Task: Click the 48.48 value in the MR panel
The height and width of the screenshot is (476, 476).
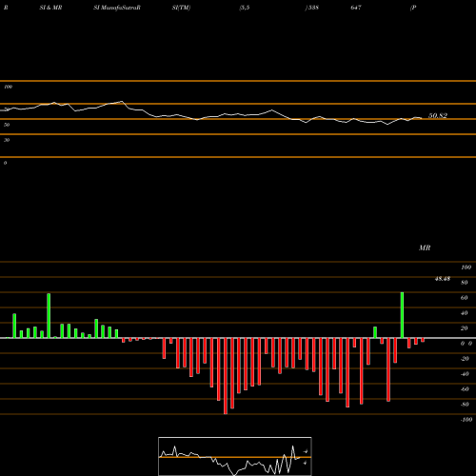Action: pyautogui.click(x=443, y=279)
